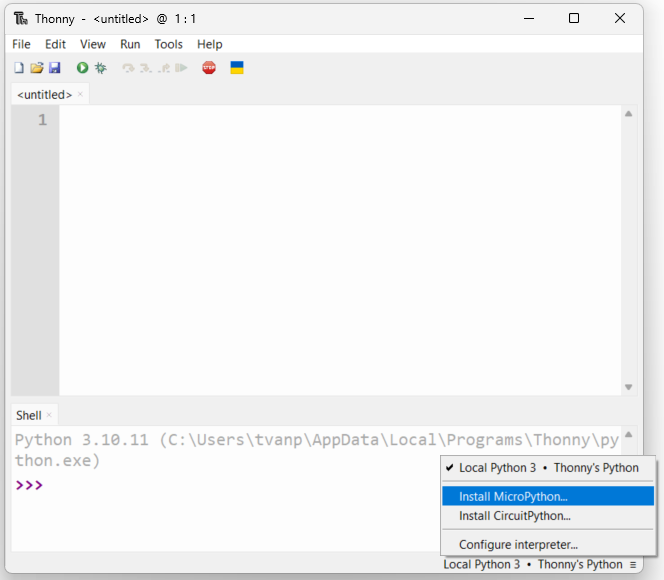
Task: Choose Install MicroPython... from interpreter menu
Action: tap(548, 496)
